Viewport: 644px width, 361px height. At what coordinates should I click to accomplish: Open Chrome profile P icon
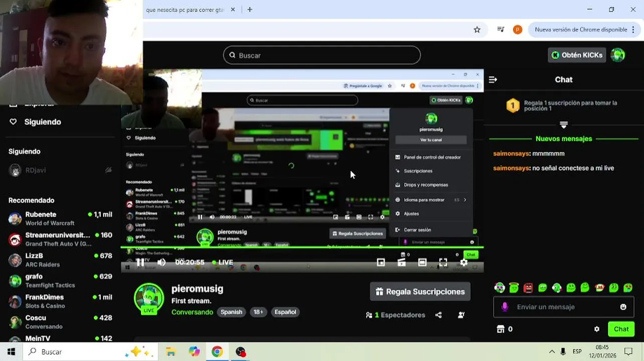tap(517, 30)
